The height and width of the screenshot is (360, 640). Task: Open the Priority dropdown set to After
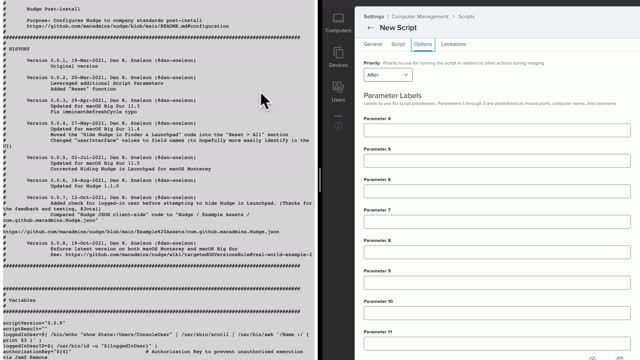[388, 75]
